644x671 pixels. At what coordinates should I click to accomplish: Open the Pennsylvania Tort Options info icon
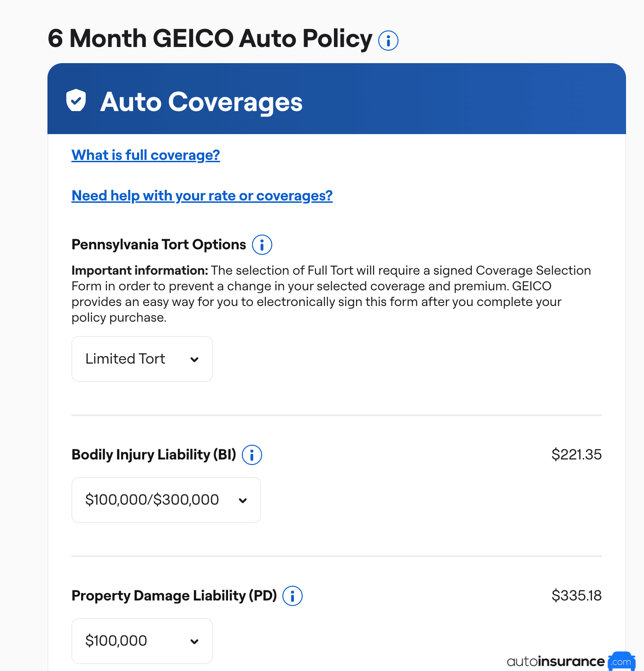coord(261,245)
